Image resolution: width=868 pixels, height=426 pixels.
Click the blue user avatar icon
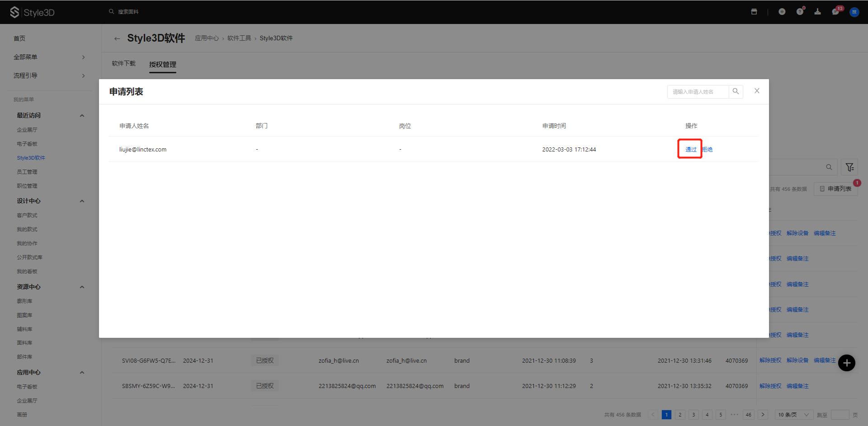point(854,12)
